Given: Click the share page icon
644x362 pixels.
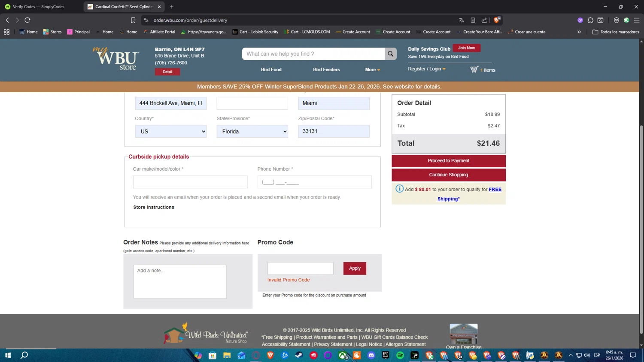Looking at the screenshot, I should [x=484, y=20].
